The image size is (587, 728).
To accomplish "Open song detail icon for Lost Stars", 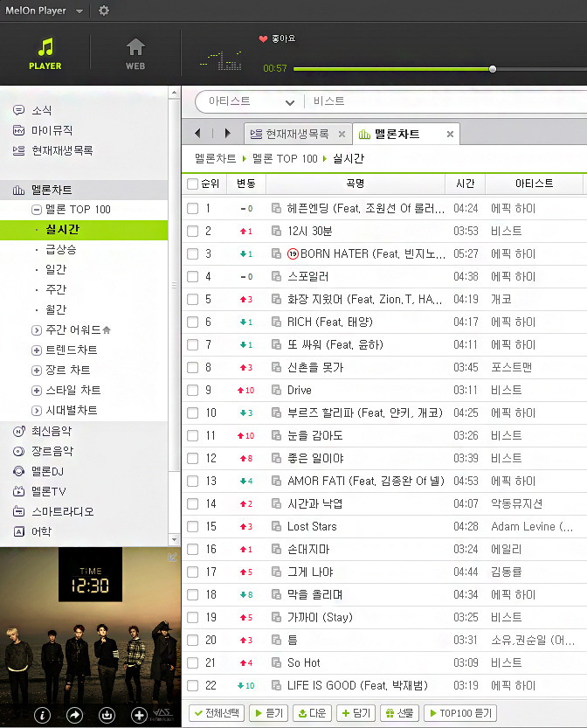I will tap(276, 526).
